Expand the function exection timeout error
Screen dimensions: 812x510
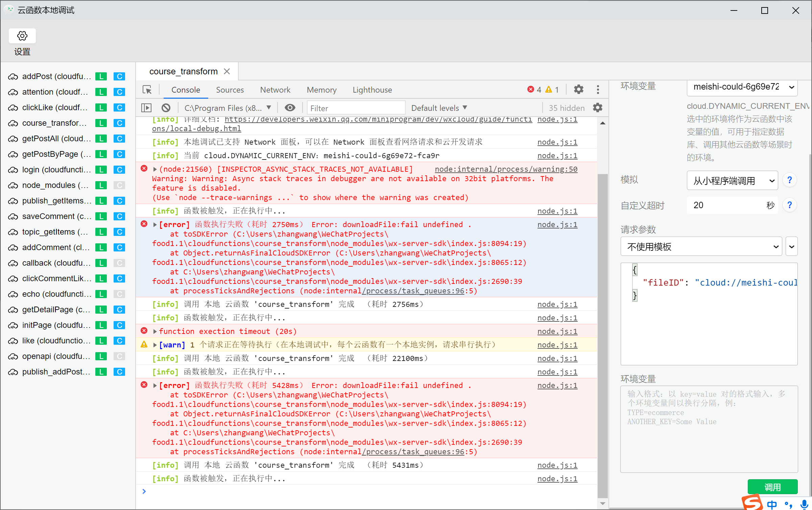155,332
